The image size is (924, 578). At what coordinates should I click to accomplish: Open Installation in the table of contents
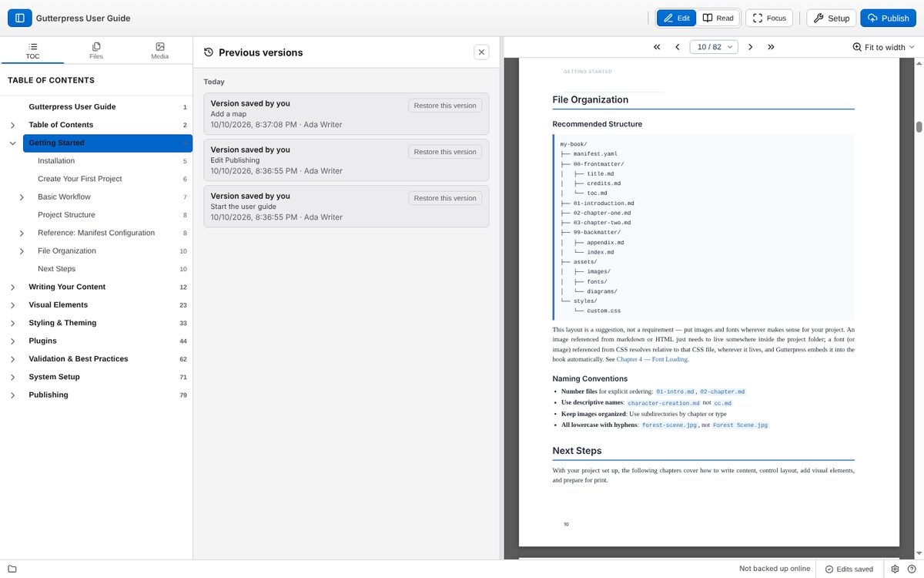coord(56,161)
